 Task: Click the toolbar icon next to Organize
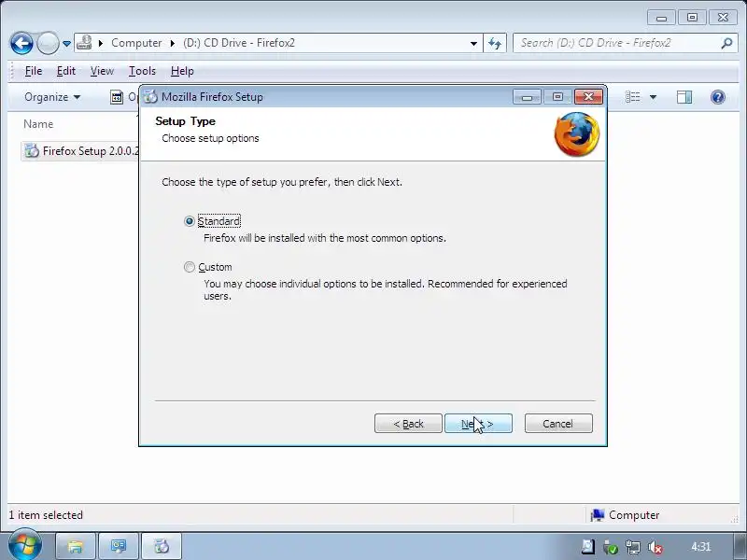coord(117,97)
